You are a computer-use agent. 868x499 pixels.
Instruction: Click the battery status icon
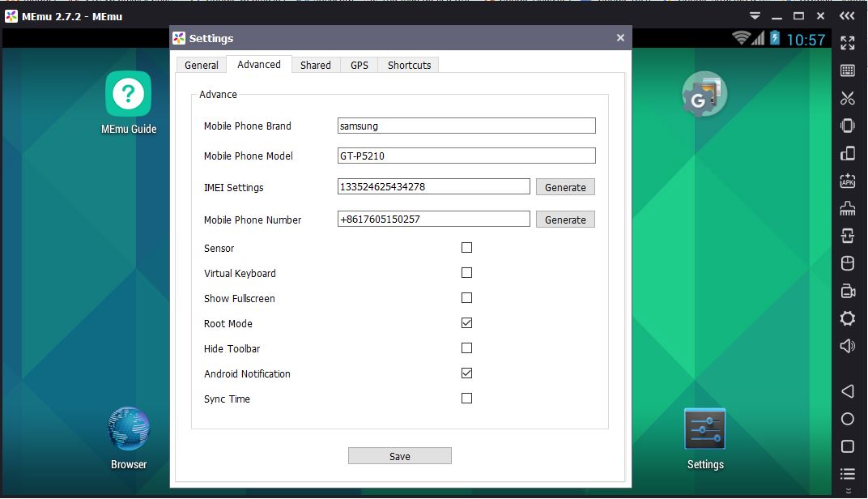[x=775, y=37]
